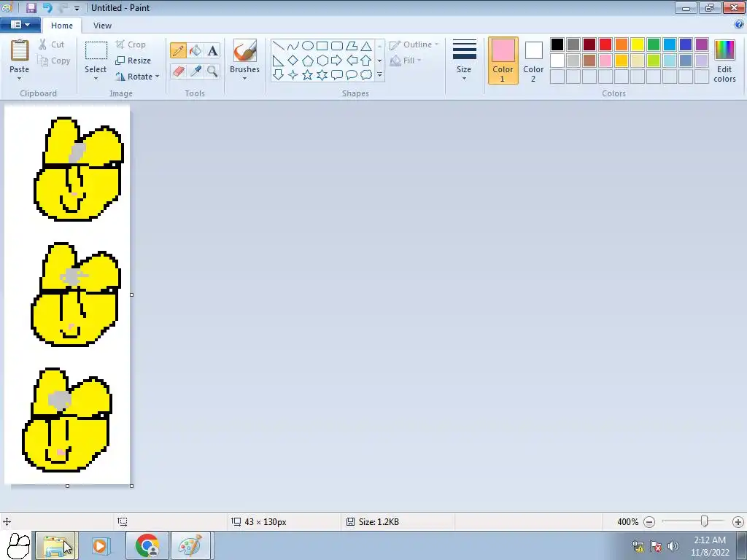The width and height of the screenshot is (747, 560).
Task: Choose the Five-point star shape
Action: [x=308, y=75]
